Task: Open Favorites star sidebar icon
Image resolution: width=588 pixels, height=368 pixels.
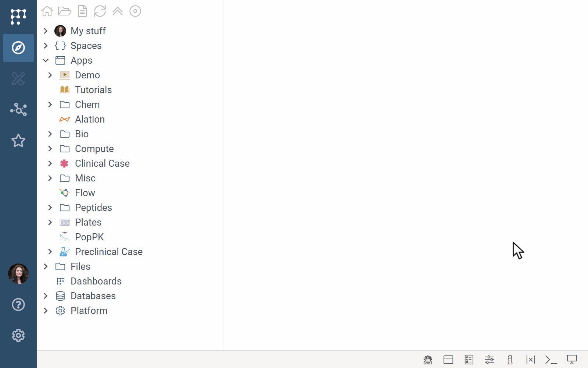Action: click(x=18, y=140)
